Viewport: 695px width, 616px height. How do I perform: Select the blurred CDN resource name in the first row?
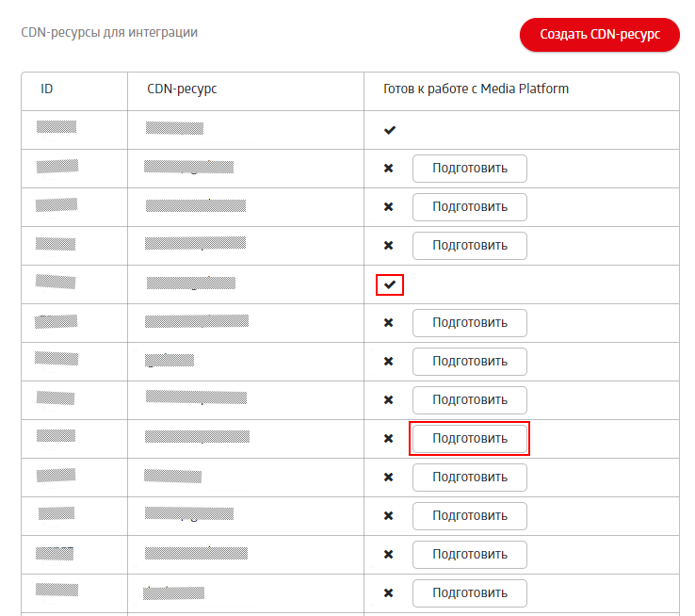(x=175, y=128)
